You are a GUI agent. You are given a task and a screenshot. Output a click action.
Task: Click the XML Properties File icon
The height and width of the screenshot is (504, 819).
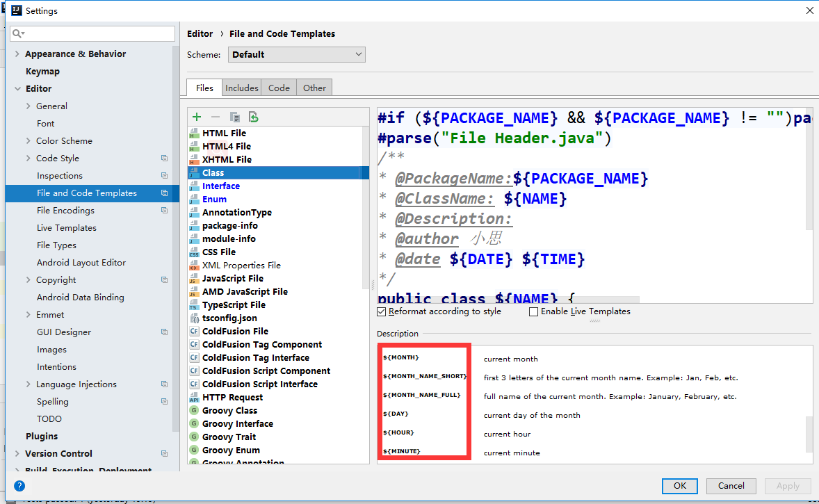(x=194, y=266)
